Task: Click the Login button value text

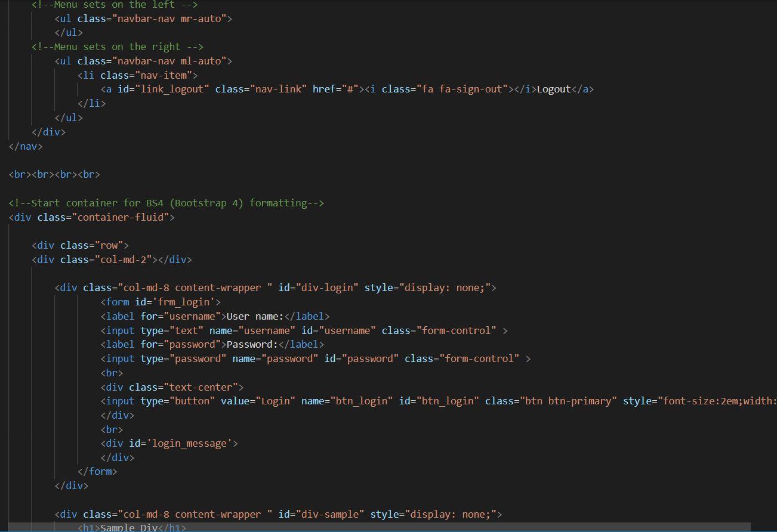Action: click(274, 401)
